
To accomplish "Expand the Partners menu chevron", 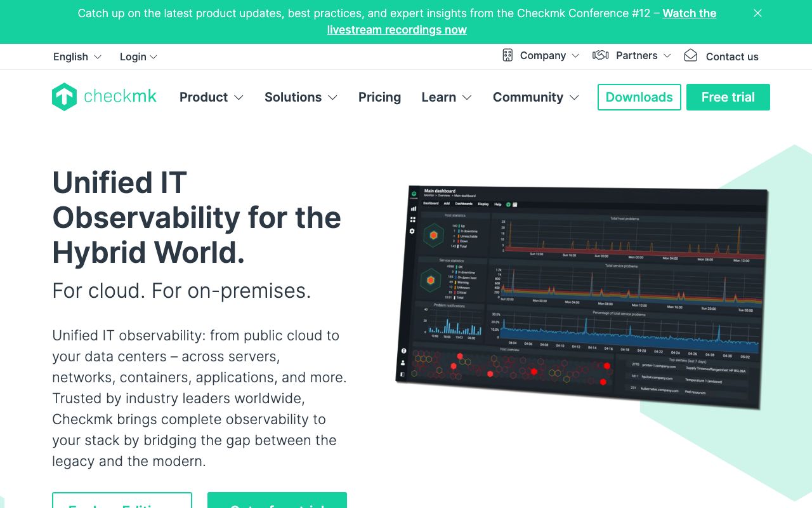I will pyautogui.click(x=667, y=56).
